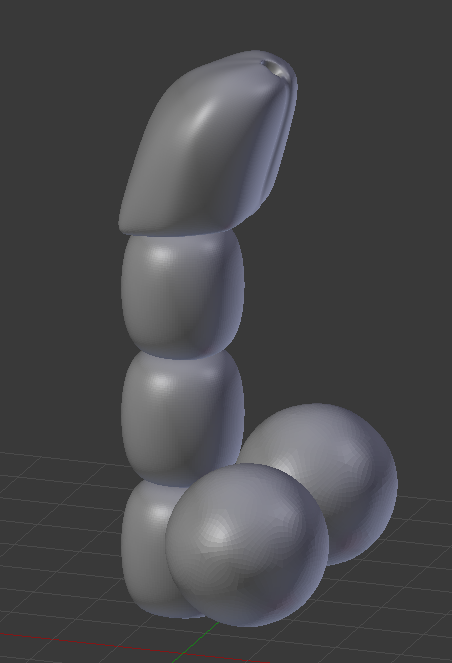Click the small hole on the top segment
This screenshot has width=452, height=663.
(x=276, y=69)
